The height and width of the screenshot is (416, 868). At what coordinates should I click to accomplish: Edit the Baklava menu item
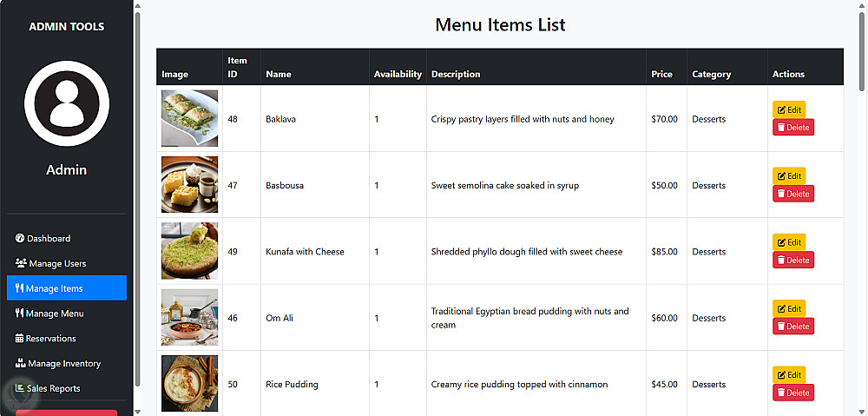(x=789, y=109)
